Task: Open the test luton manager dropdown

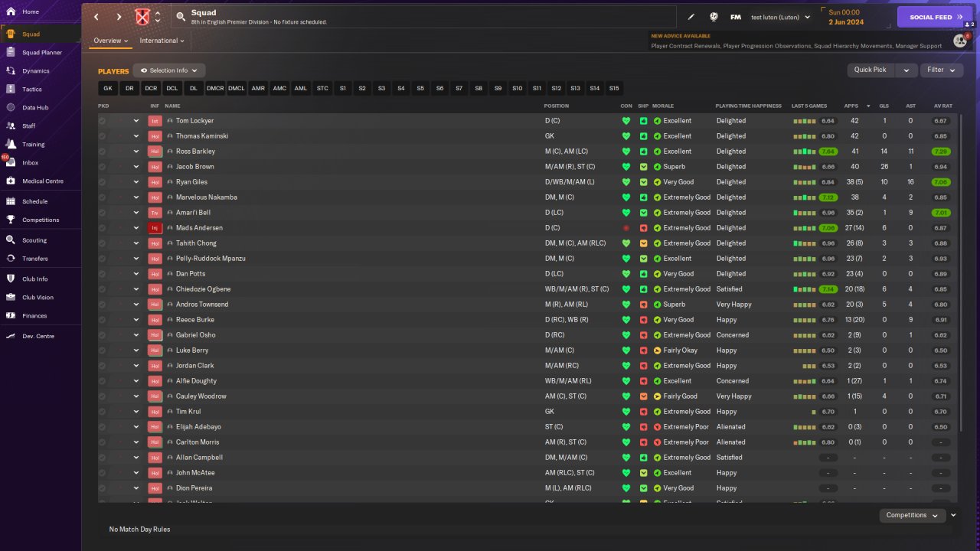Action: click(x=781, y=17)
